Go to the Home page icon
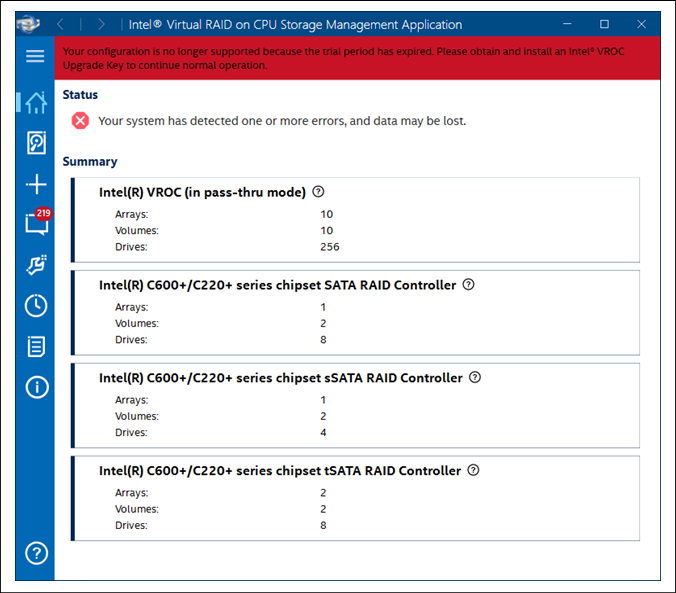Image resolution: width=676 pixels, height=593 pixels. point(36,102)
